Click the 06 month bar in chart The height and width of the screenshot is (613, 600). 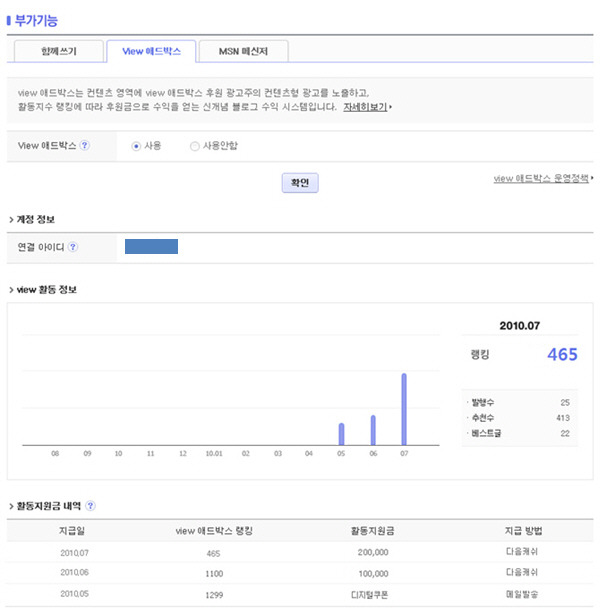[x=373, y=430]
